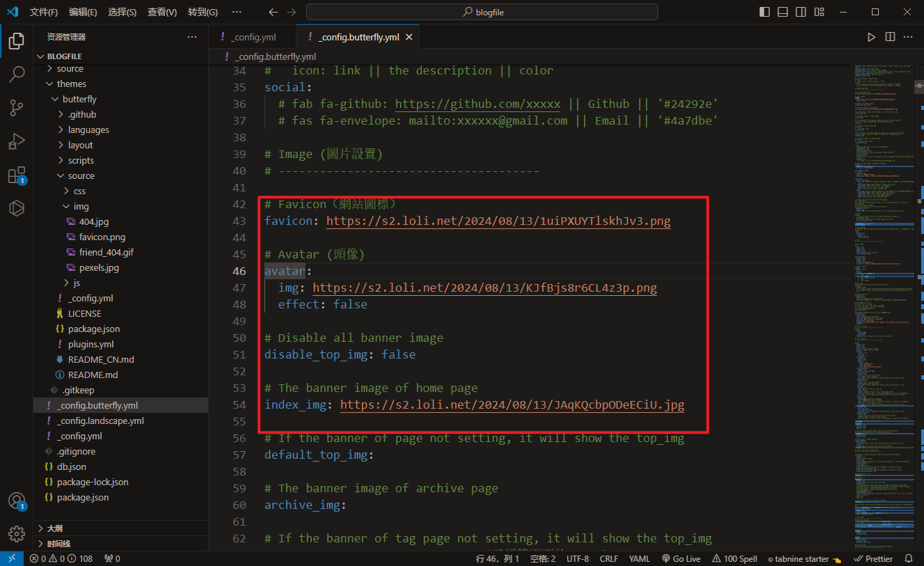
Task: Open Explorer panel more actions ellipsis
Action: [192, 37]
